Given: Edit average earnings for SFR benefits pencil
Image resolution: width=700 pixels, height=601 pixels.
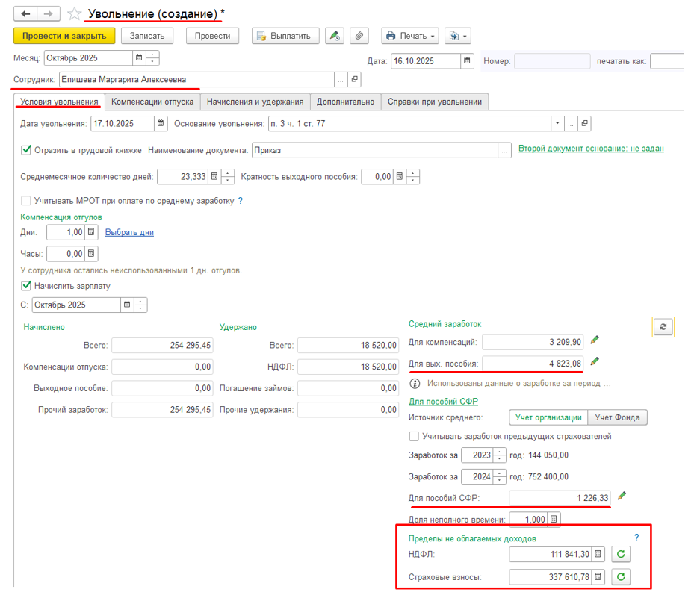Looking at the screenshot, I should pos(622,497).
